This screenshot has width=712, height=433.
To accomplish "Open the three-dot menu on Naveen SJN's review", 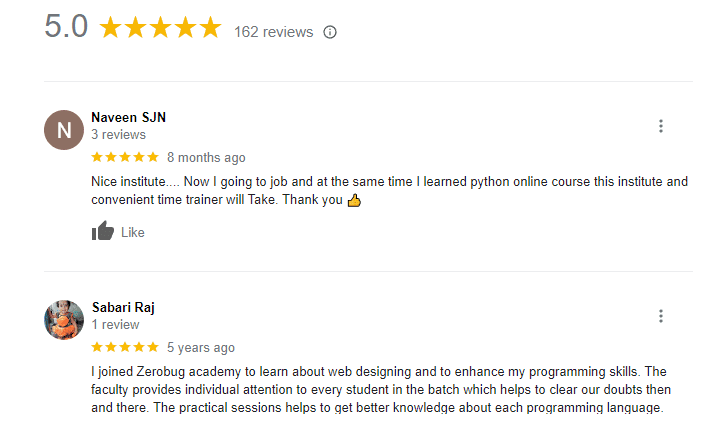I will 661,126.
